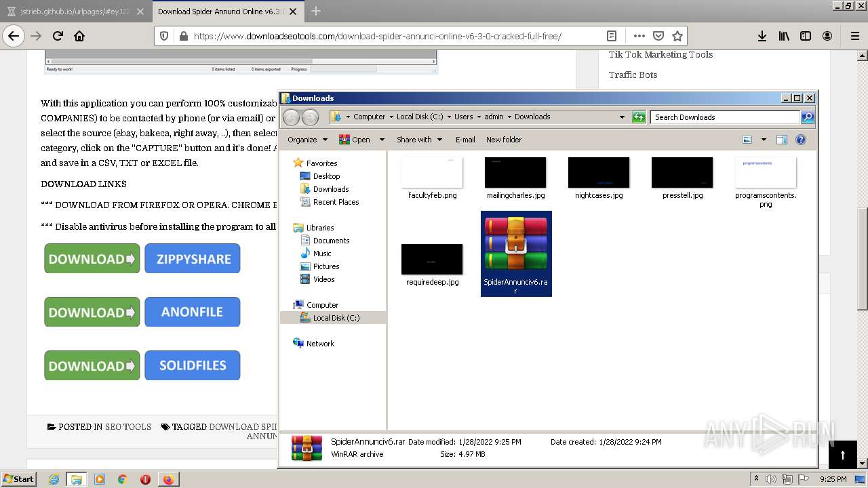Expand address bar history dropdown

622,117
